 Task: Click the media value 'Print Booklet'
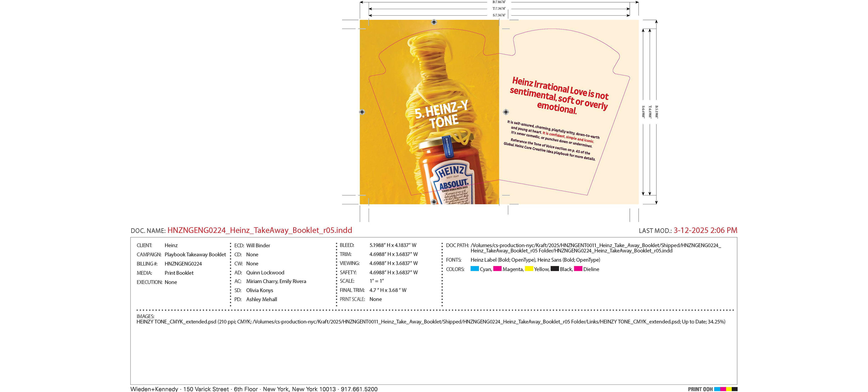[179, 273]
